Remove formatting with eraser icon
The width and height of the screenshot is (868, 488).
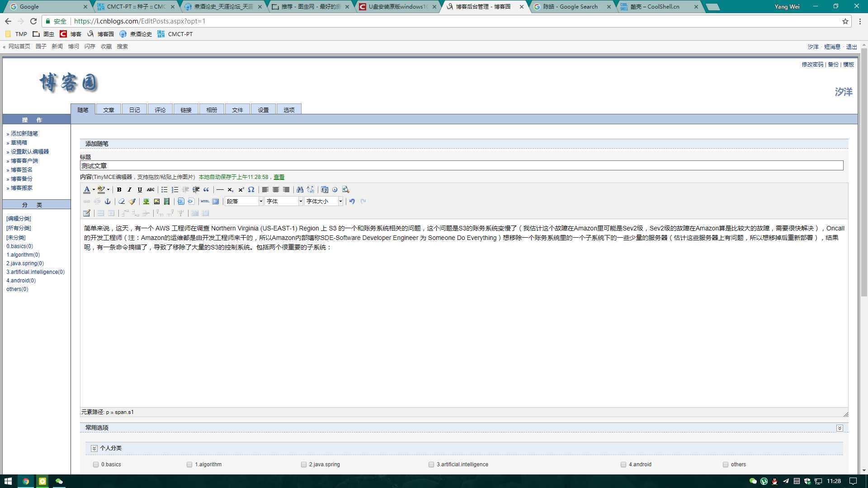[121, 202]
